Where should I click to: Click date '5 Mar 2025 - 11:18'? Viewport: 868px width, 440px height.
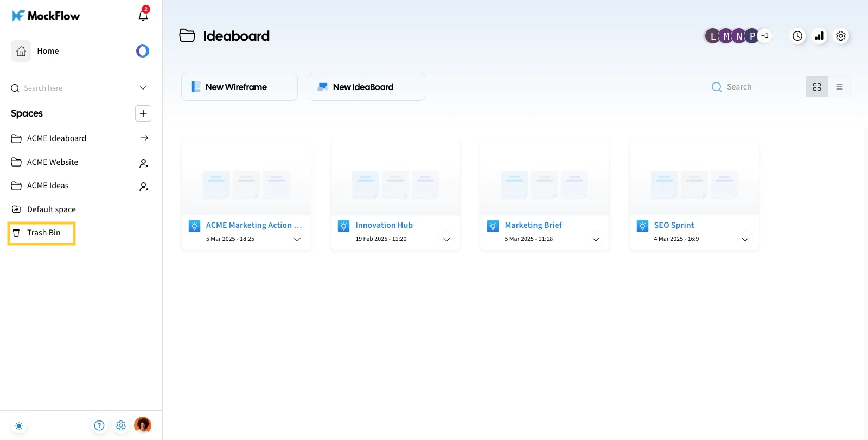pos(528,239)
